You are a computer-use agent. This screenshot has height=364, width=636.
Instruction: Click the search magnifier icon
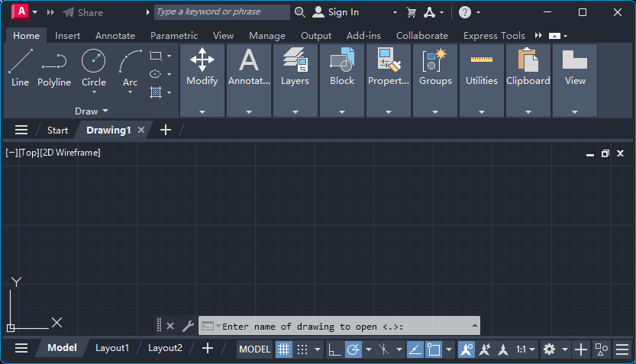(x=300, y=12)
